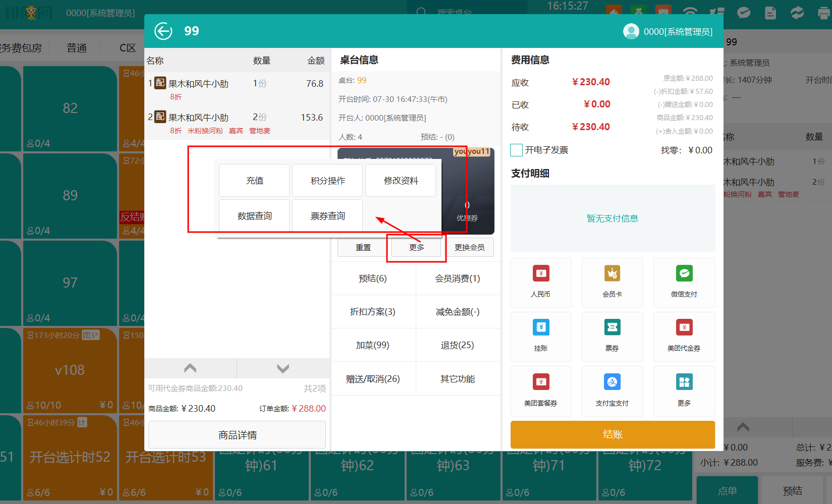Click the 更换会员 change member button

pyautogui.click(x=469, y=247)
